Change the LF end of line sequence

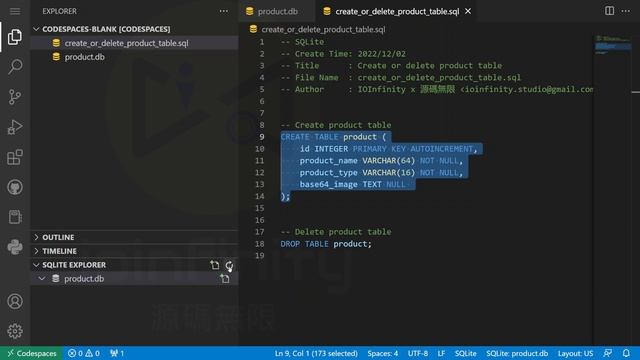[x=441, y=353]
